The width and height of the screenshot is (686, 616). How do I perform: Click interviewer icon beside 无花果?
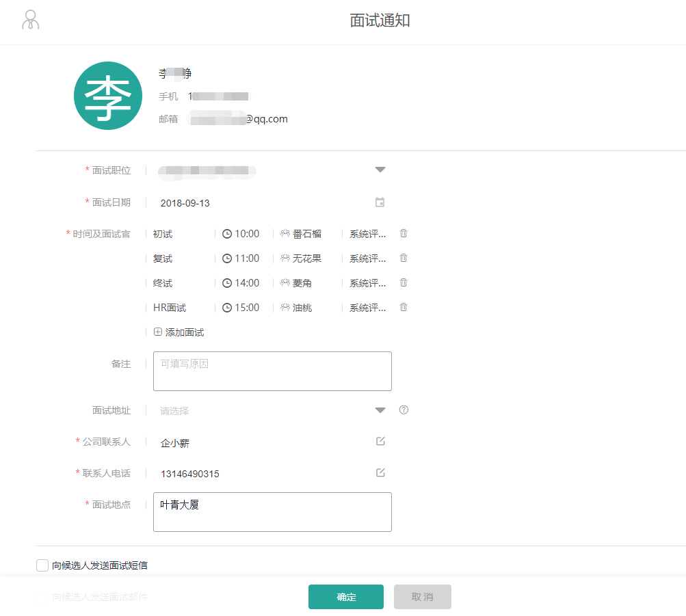coord(285,258)
